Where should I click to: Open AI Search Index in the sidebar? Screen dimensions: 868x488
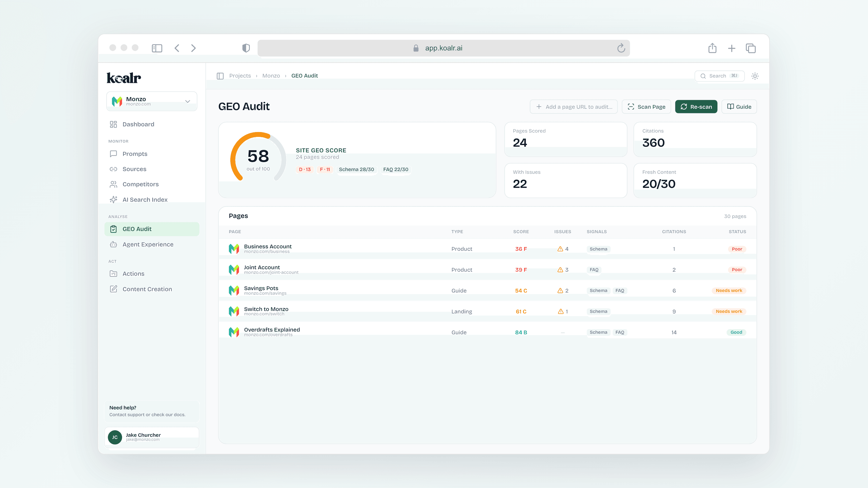tap(152, 200)
